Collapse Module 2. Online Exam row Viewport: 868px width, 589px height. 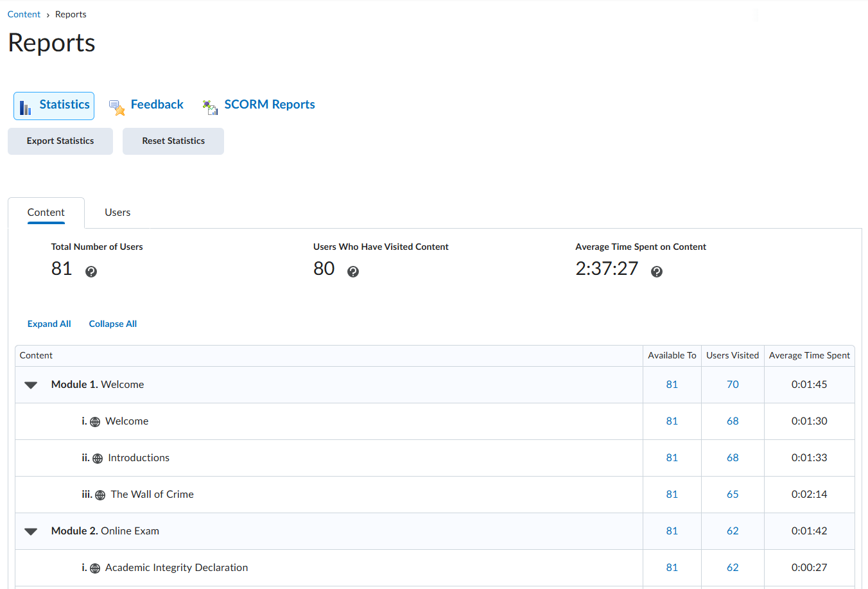tap(31, 532)
